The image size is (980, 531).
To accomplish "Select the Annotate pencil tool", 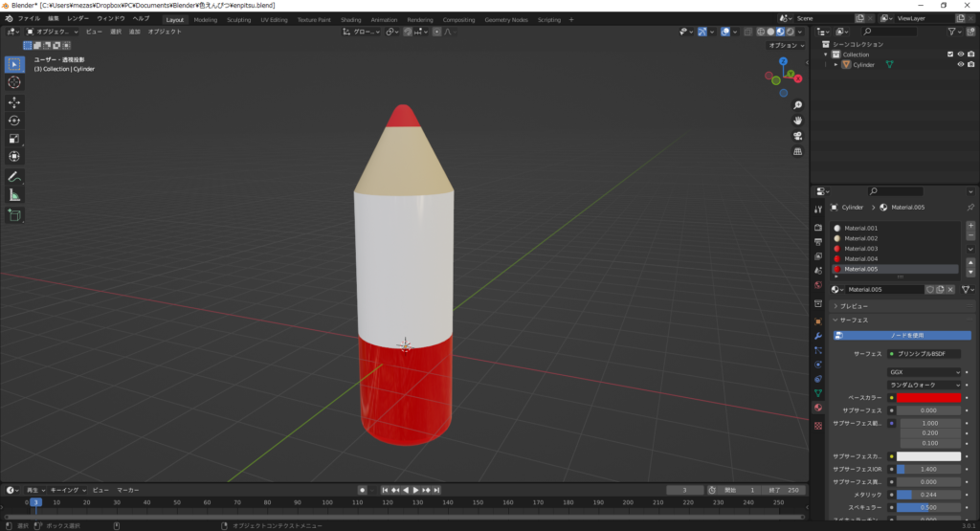I will (14, 177).
